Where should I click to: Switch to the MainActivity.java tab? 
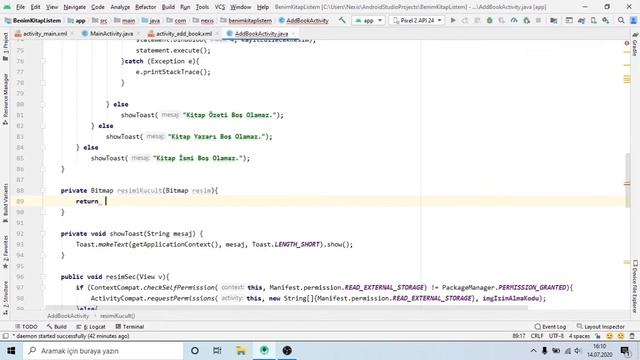111,33
